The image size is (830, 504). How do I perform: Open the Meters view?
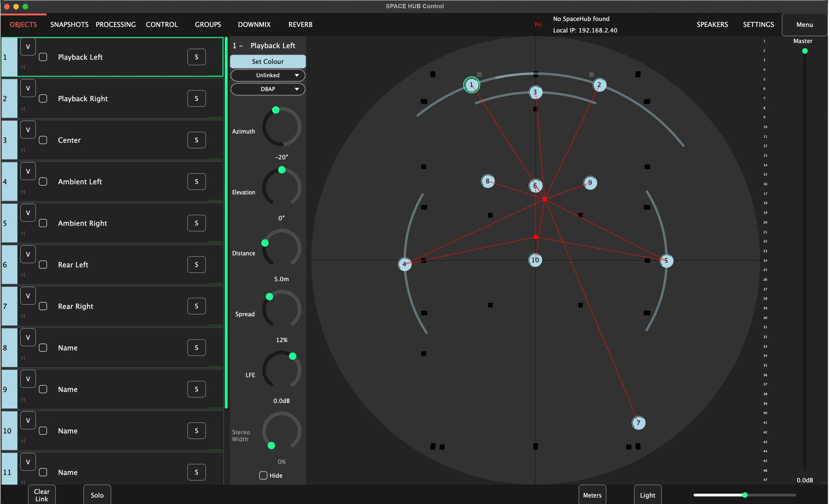[x=592, y=495]
